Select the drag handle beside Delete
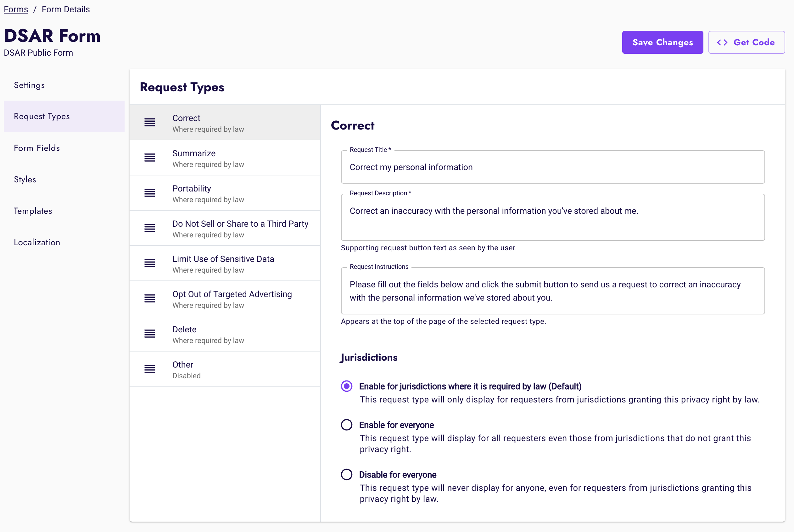 [150, 334]
